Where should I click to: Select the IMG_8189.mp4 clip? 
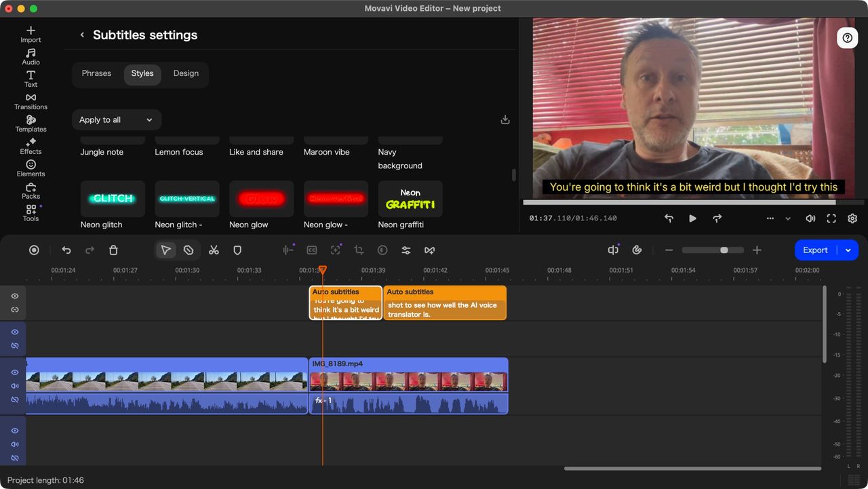tap(408, 385)
